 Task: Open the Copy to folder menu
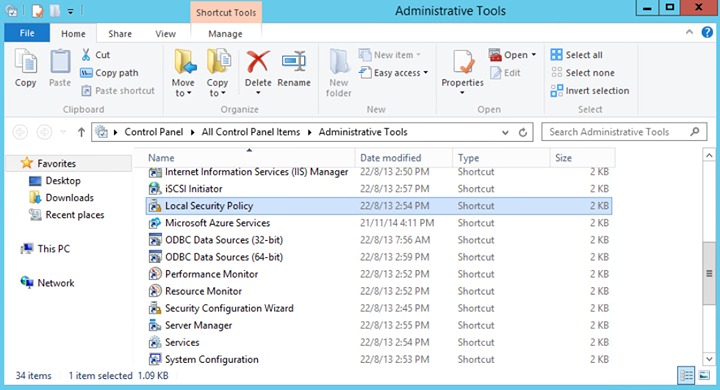click(x=217, y=73)
